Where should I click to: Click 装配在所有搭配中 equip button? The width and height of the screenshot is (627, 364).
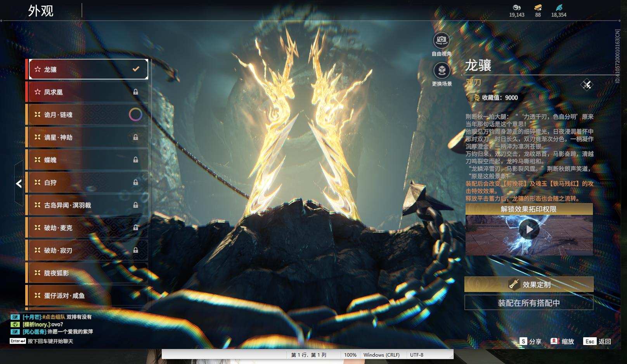529,303
